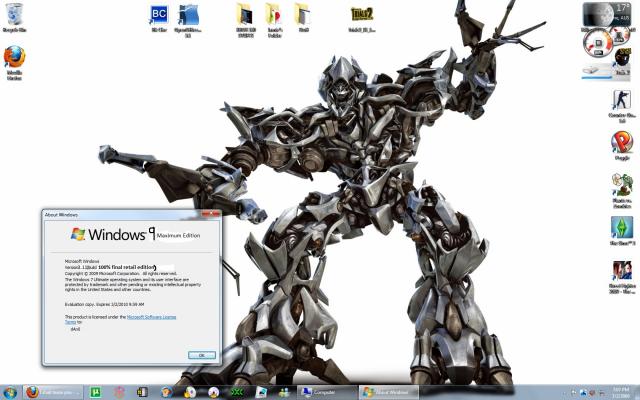Click OK in About Windows dialog
The image size is (640, 400).
(x=202, y=355)
